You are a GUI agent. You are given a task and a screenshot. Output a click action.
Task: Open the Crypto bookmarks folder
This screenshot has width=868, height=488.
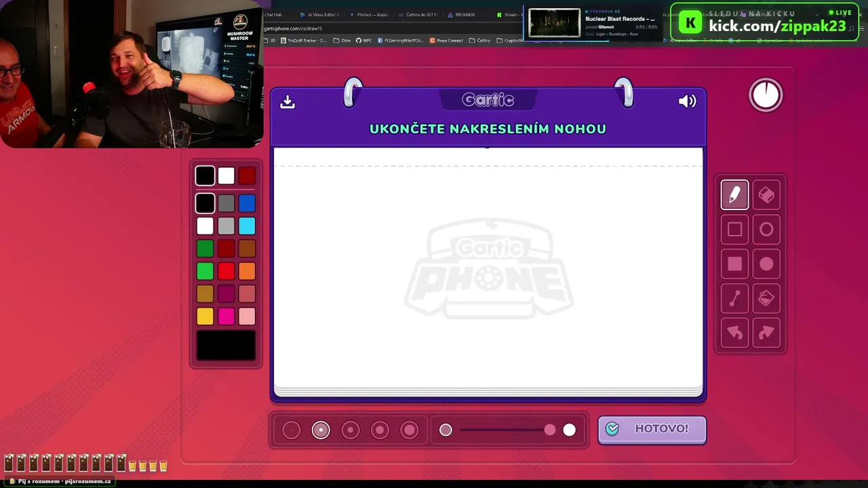(510, 41)
